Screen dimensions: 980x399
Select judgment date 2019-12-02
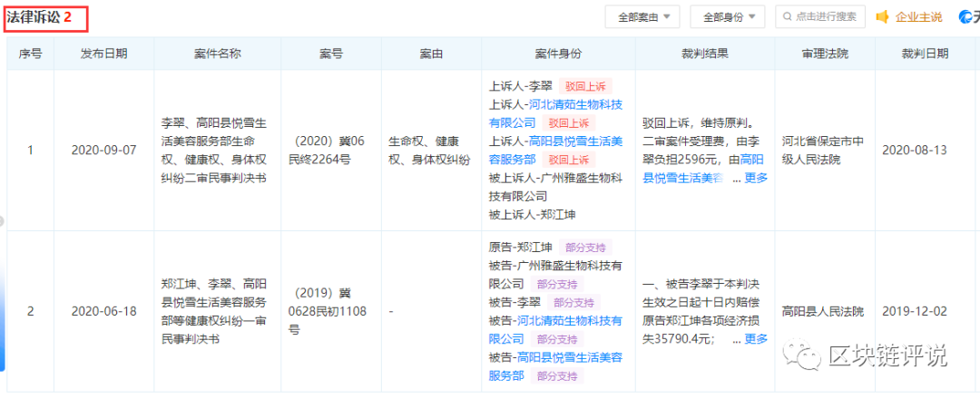click(915, 312)
